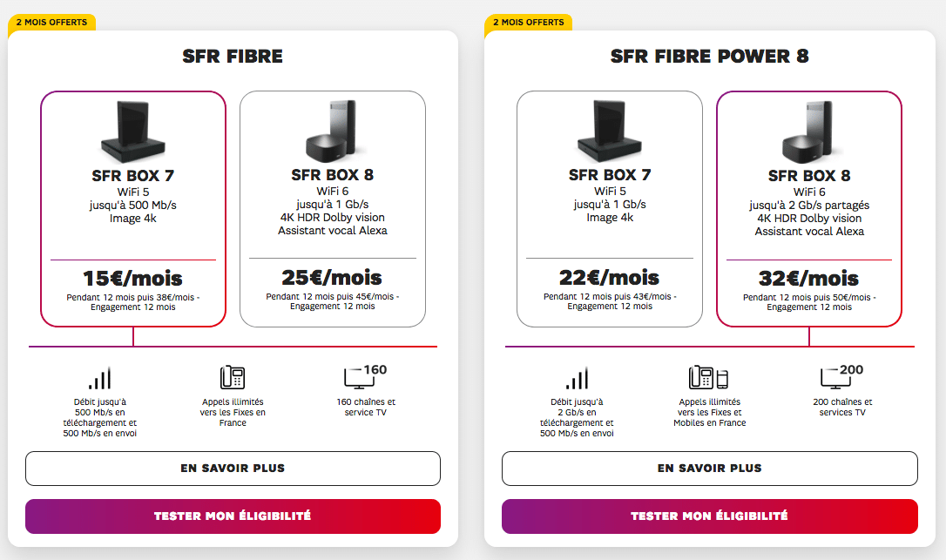
Task: Click the SFR Fibre Power 8 heading
Action: (709, 57)
